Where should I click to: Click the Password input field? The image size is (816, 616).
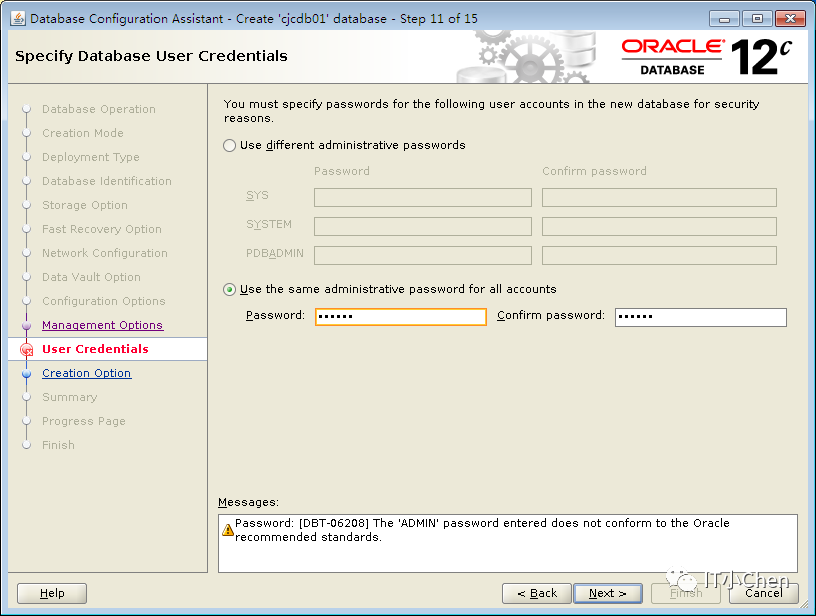point(401,317)
